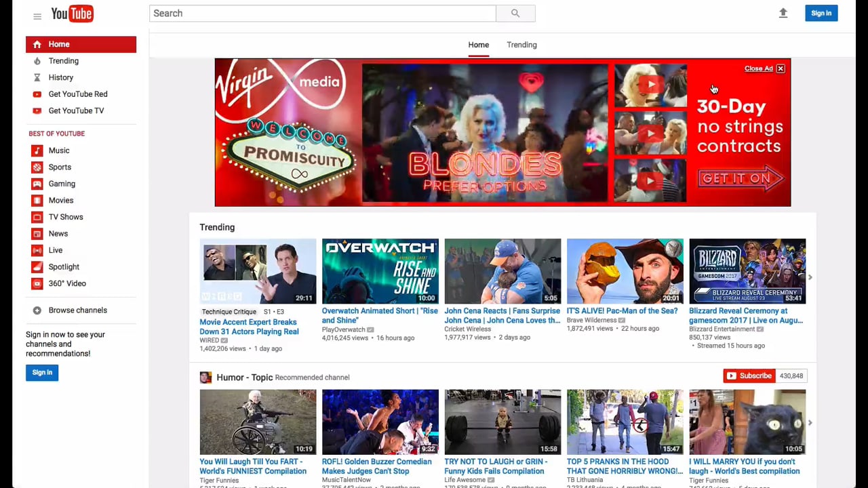Viewport: 868px width, 488px height.
Task: Switch to the Trending tab
Action: [521, 45]
